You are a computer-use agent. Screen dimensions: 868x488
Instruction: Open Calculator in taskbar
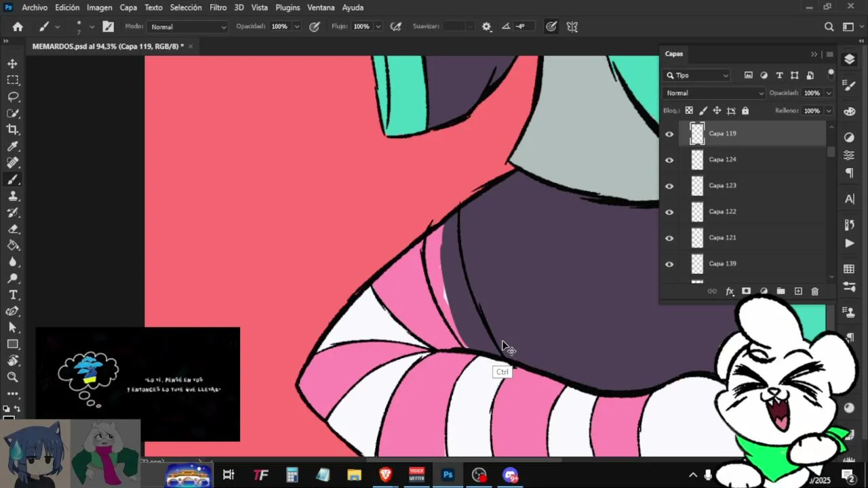tap(292, 475)
